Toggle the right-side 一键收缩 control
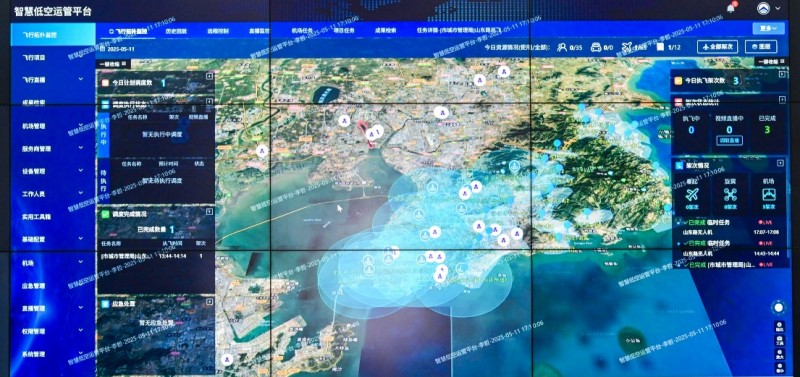800x377 pixels. pos(769,62)
